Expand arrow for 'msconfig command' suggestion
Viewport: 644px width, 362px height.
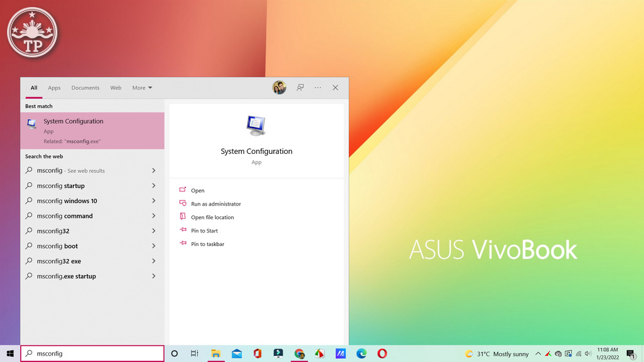pos(154,216)
